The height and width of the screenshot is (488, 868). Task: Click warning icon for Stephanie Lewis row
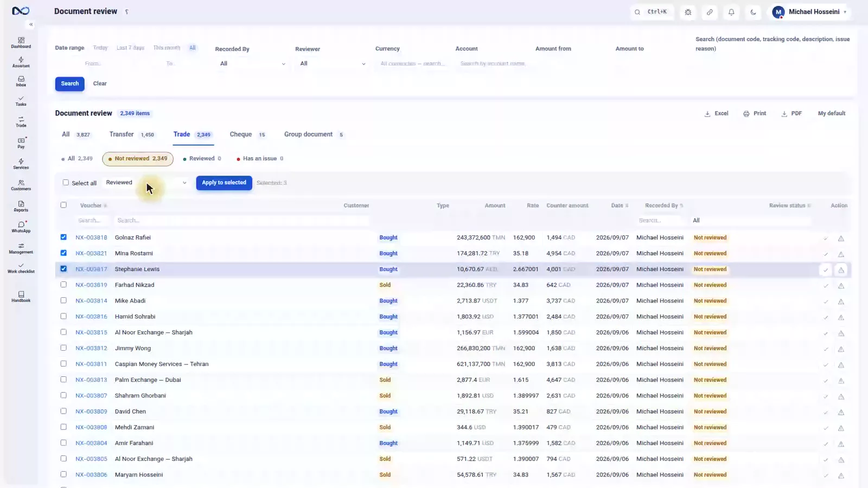(841, 270)
